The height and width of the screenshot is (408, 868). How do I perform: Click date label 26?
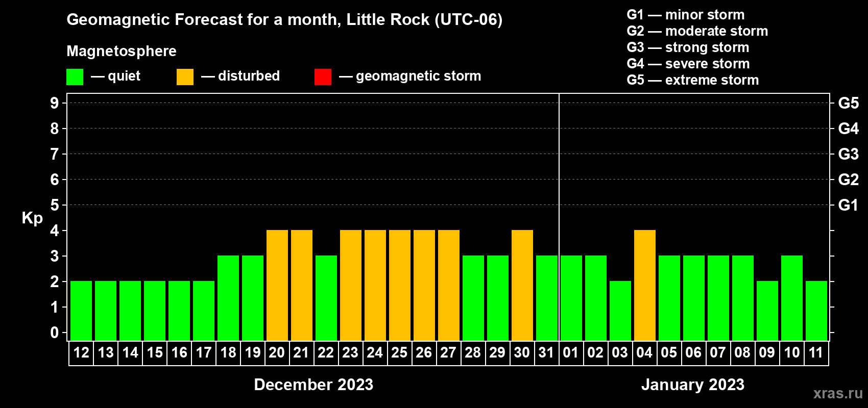point(424,352)
